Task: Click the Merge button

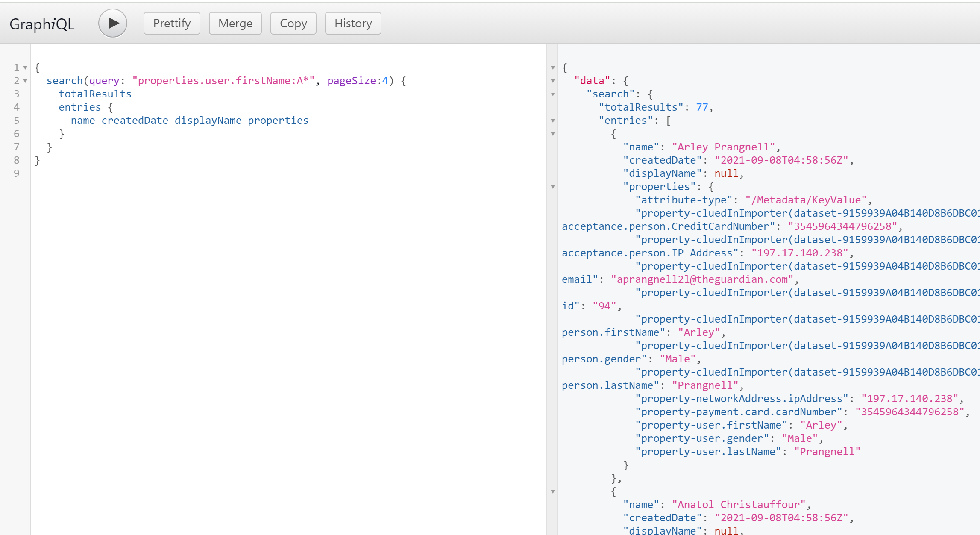Action: click(x=235, y=23)
